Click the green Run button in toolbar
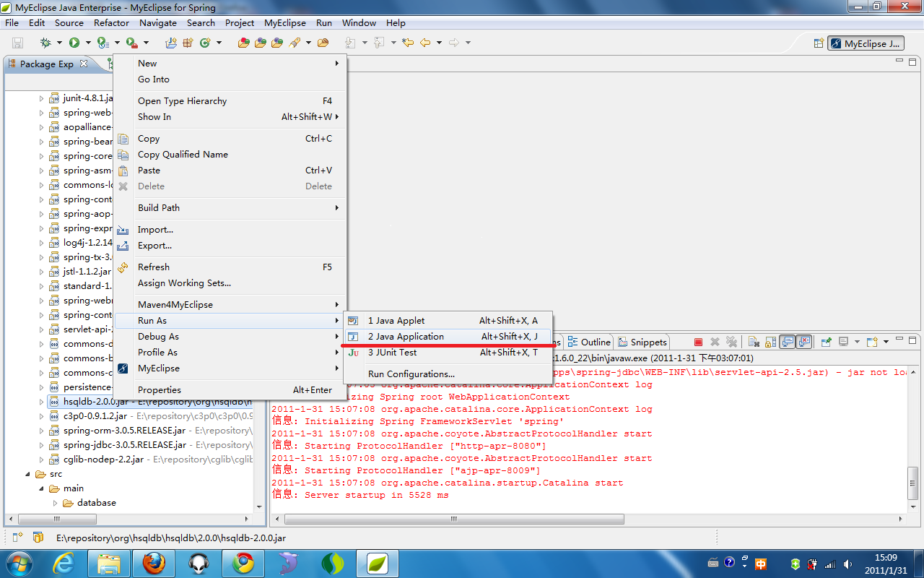This screenshot has width=924, height=578. [x=74, y=43]
